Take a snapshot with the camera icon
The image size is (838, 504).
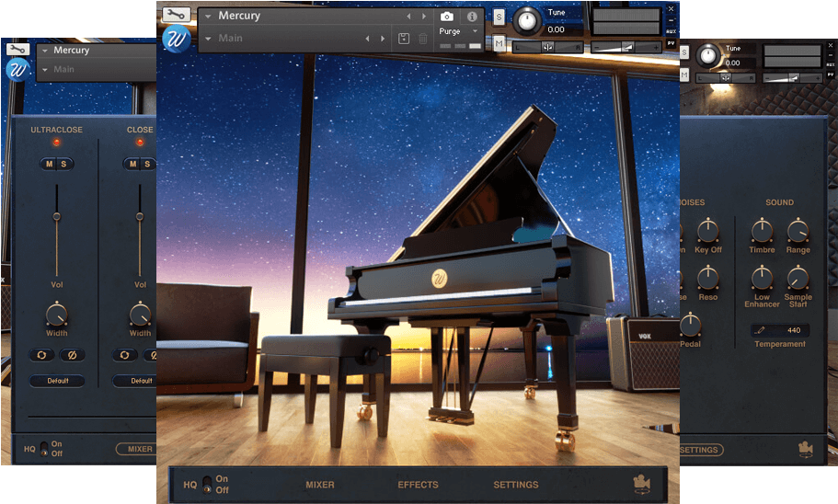447,17
